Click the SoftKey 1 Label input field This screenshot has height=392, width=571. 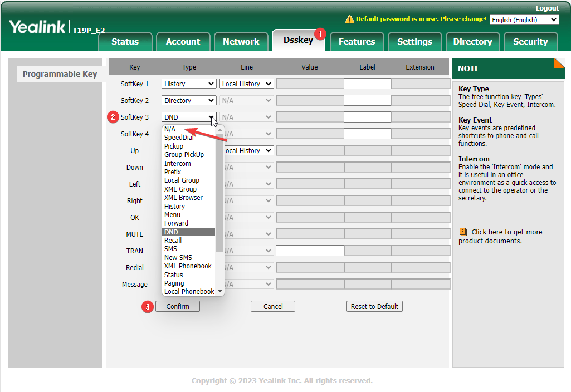tap(367, 84)
